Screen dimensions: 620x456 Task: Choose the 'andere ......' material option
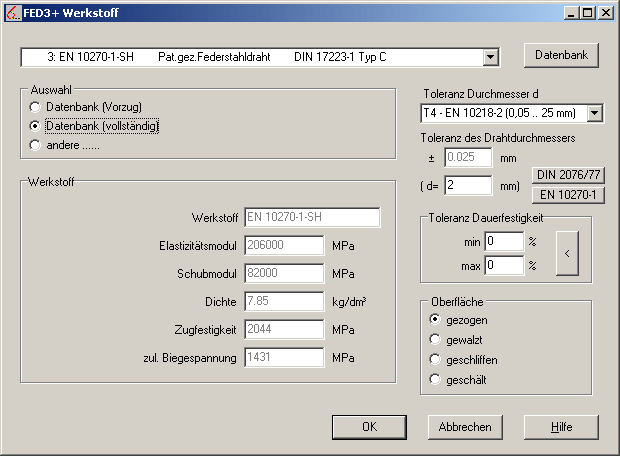coord(36,145)
